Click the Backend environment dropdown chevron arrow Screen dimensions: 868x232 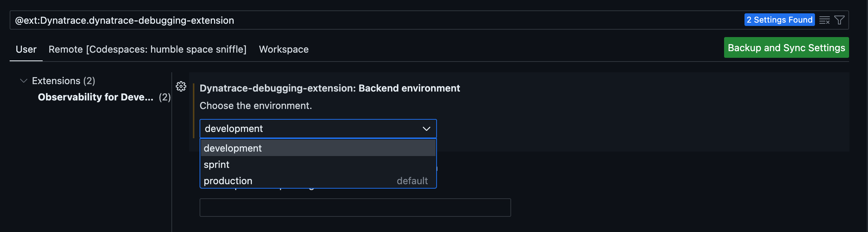point(427,129)
